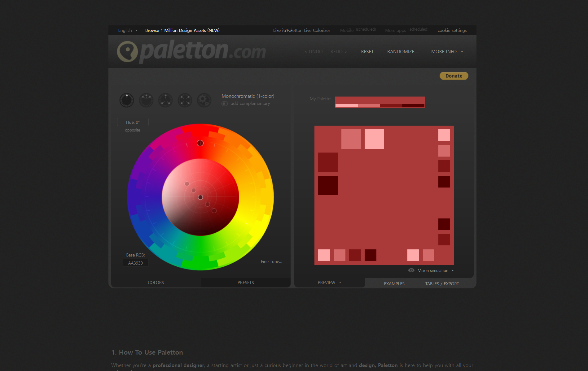Select the Tetrad (4-color) scheme icon

185,100
